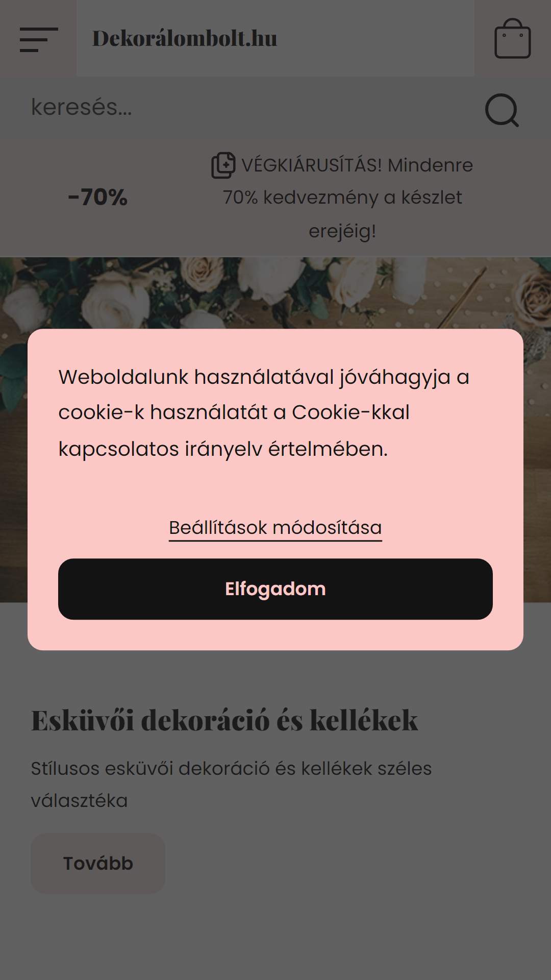Click the copy icon beside VÉGKIÁRUSÍTÁS text

(223, 165)
